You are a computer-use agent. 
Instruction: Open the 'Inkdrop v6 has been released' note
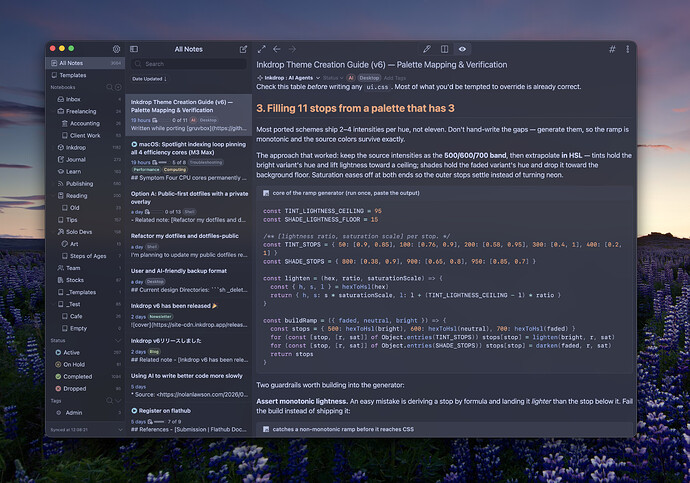coord(189,315)
